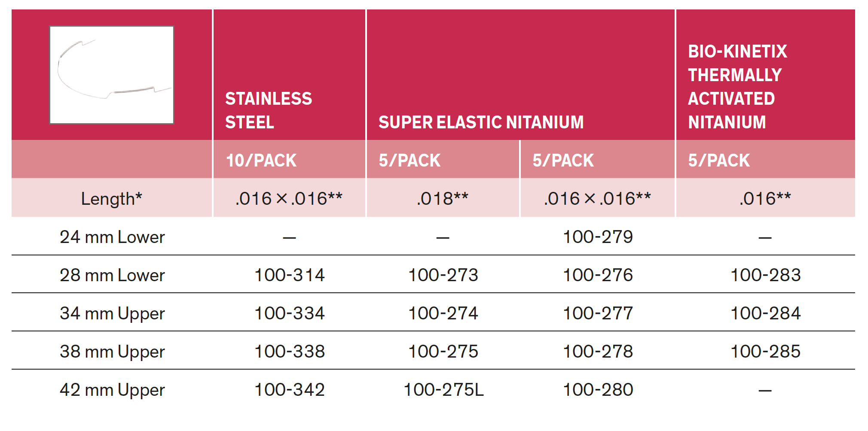Select part number 100-280

[598, 390]
